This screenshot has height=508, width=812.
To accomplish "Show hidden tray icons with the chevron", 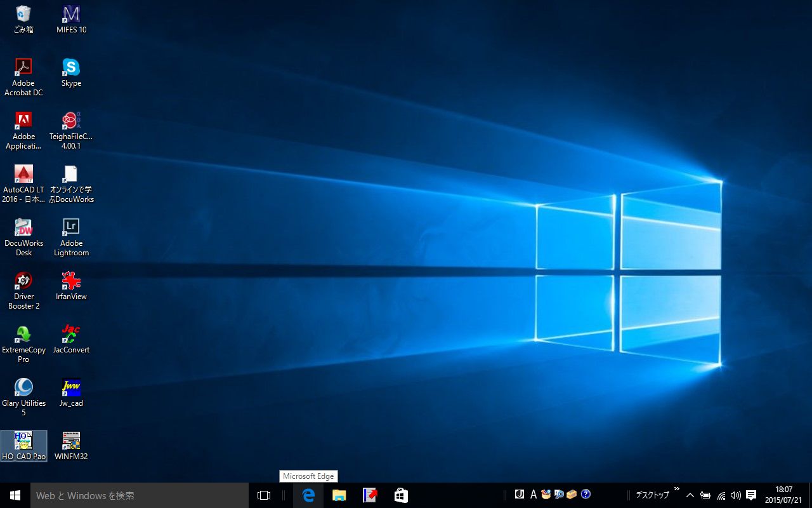I will [x=690, y=495].
